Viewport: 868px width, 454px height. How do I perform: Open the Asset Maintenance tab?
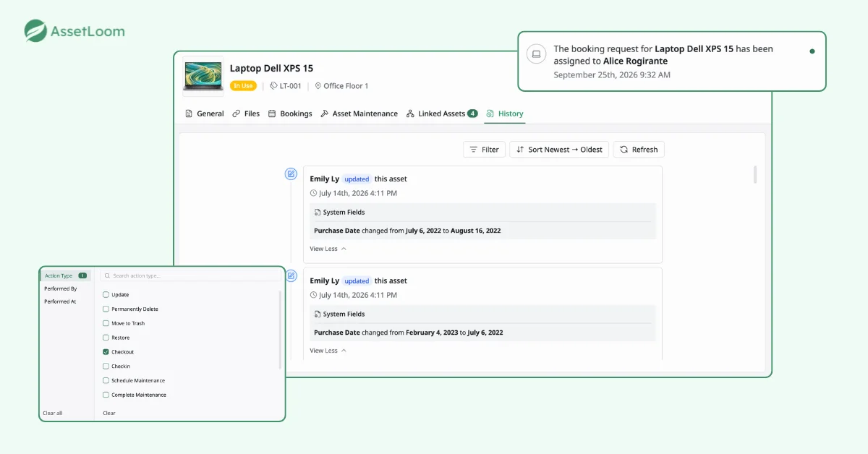click(359, 113)
